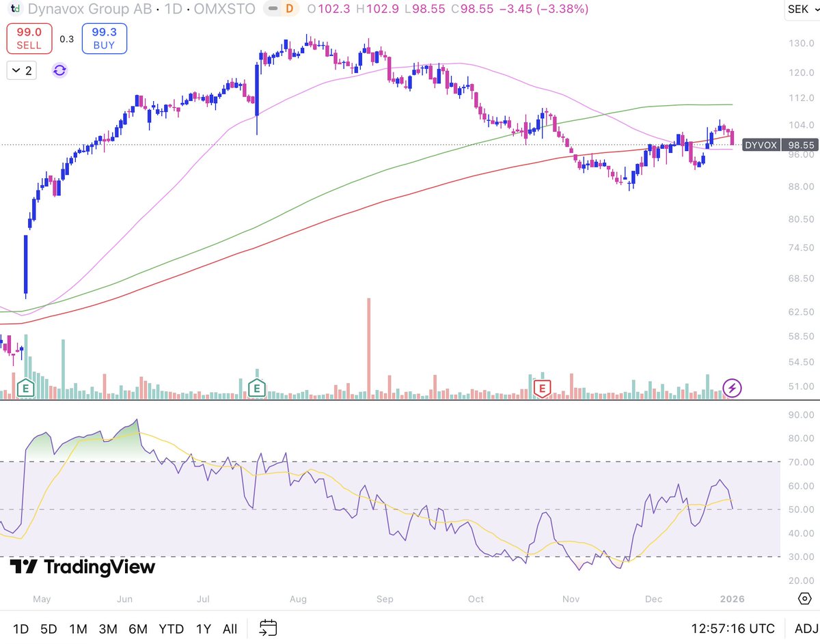The width and height of the screenshot is (820, 644).
Task: Open chart settings gear icon
Action: click(804, 598)
